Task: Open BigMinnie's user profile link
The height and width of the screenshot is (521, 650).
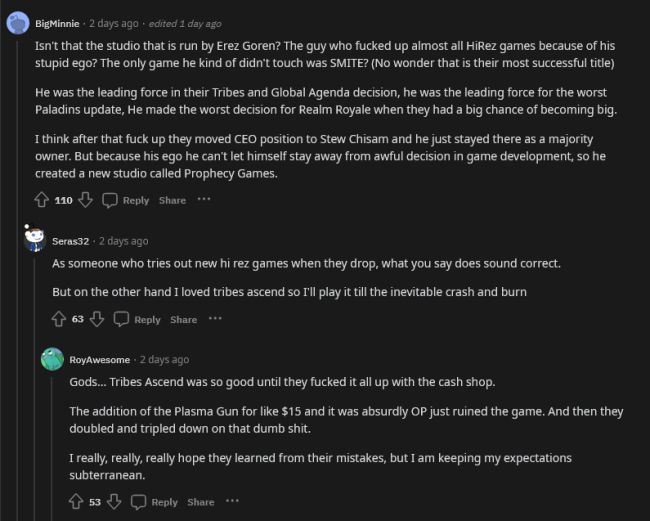Action: tap(58, 23)
